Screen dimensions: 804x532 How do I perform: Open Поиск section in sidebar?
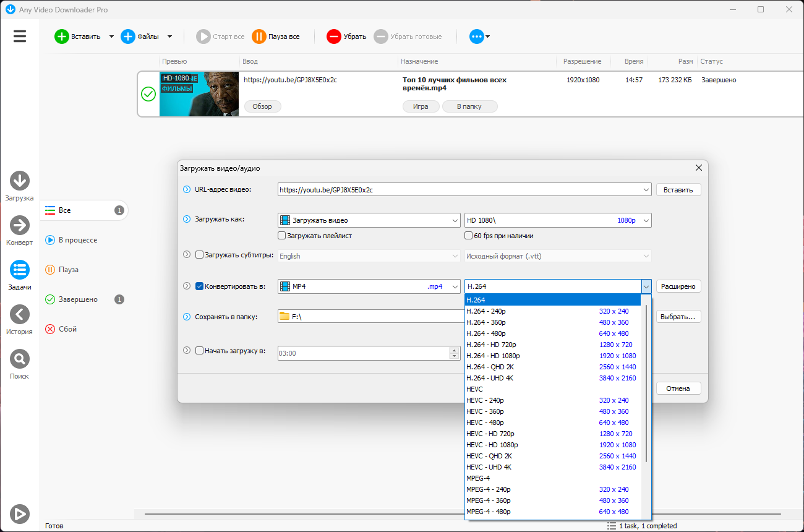(x=20, y=364)
